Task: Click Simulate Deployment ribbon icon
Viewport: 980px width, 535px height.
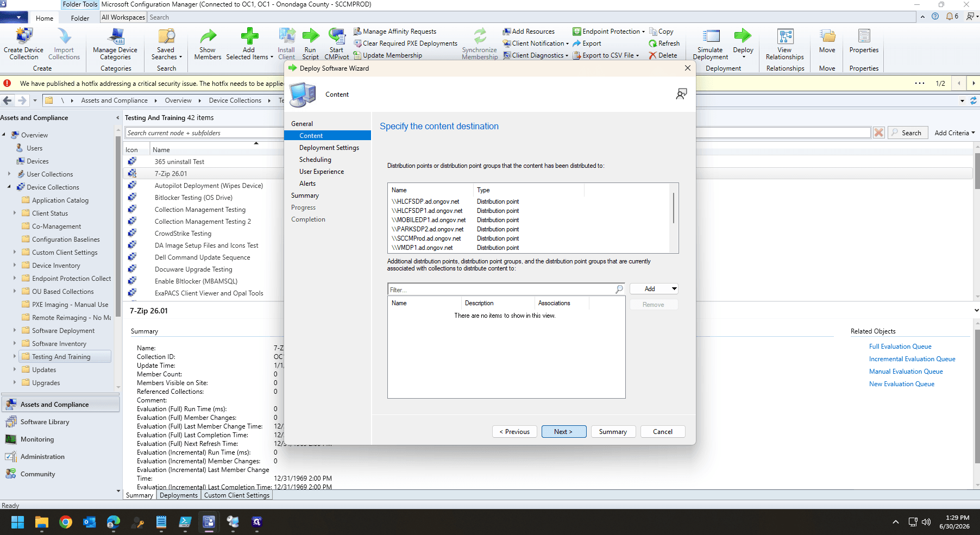Action: click(x=711, y=43)
